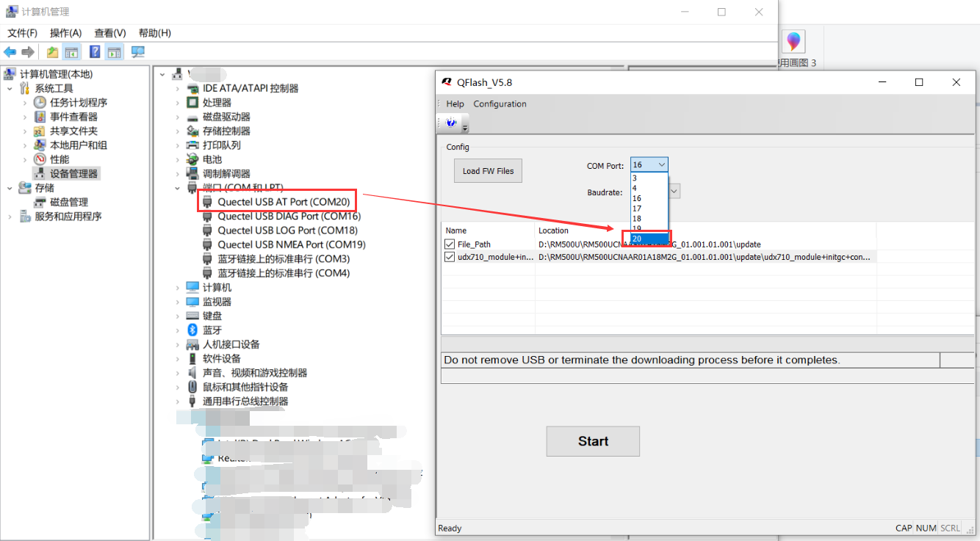Viewport: 980px width, 541px height.
Task: Click the 鼠标和其他指针设备 icon
Action: click(x=192, y=387)
